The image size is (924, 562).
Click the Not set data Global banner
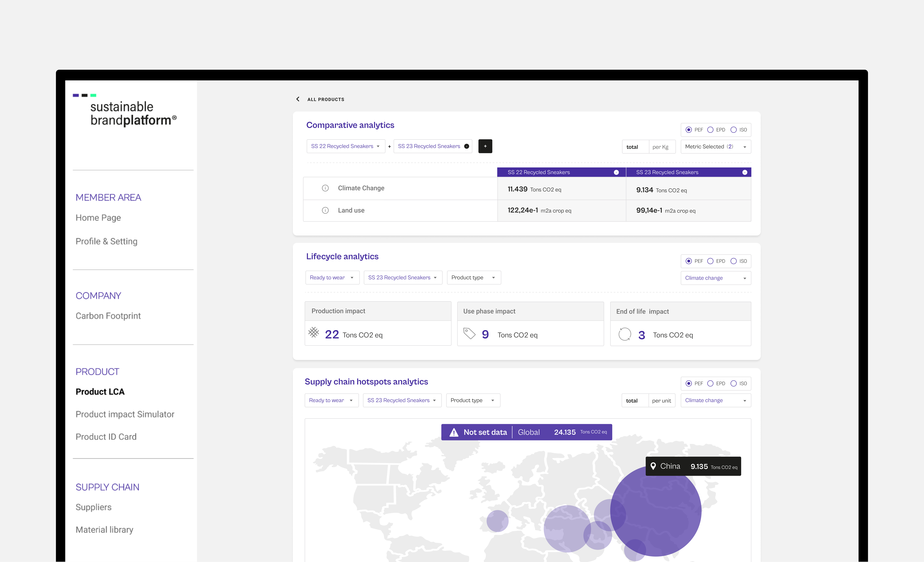(527, 432)
